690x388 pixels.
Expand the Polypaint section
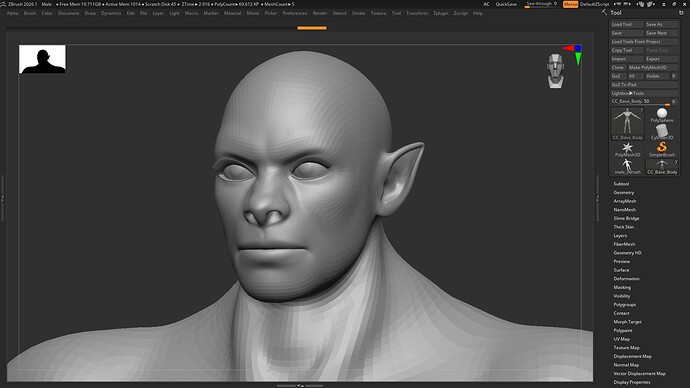tap(623, 330)
